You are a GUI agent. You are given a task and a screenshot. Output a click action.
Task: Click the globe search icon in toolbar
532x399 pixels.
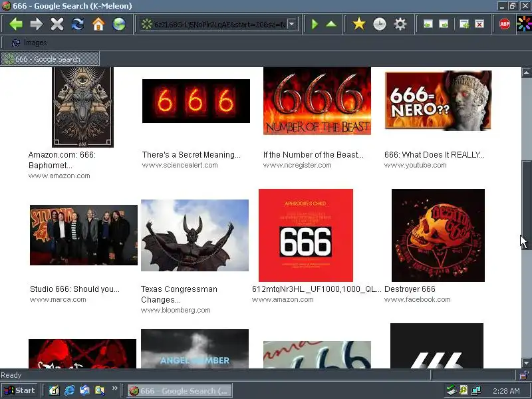click(119, 24)
